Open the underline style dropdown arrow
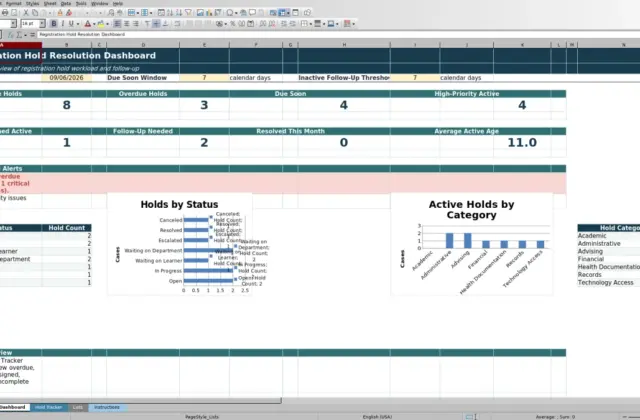Image resolution: width=640 pixels, height=420 pixels. tap(78, 24)
